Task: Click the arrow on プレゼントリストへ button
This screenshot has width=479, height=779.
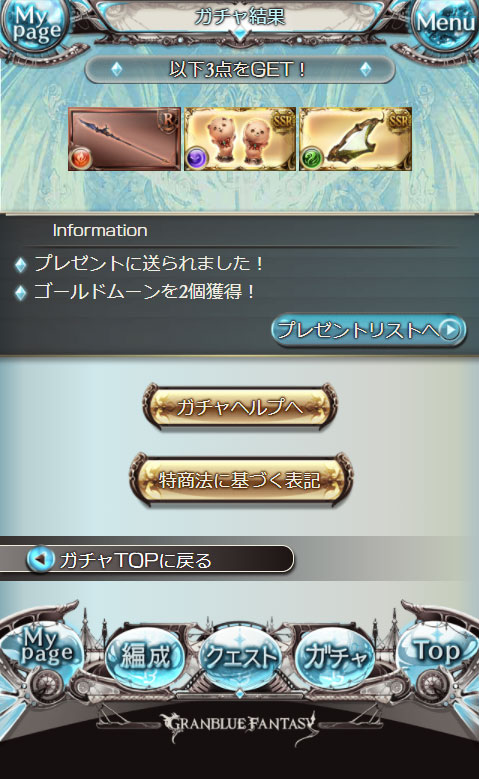Action: 450,330
